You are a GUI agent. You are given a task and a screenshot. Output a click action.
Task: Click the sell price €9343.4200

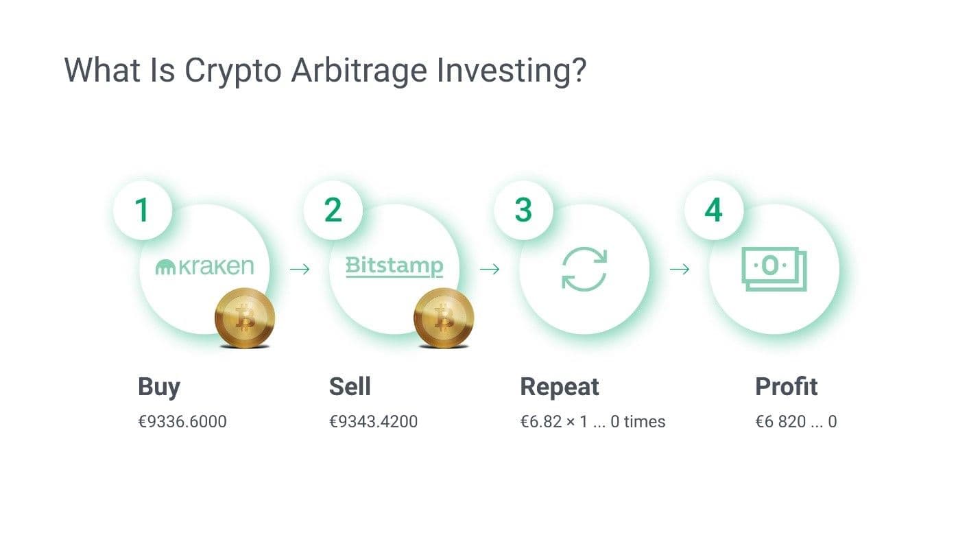[x=373, y=421]
